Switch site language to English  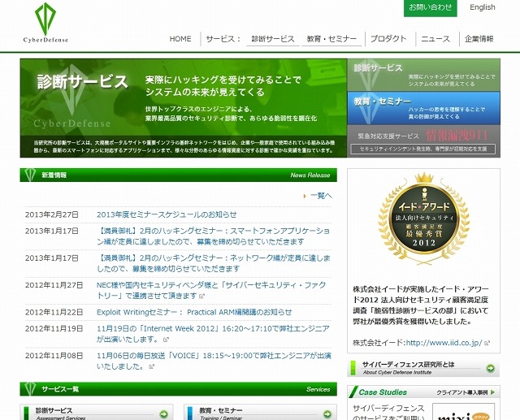tap(482, 7)
